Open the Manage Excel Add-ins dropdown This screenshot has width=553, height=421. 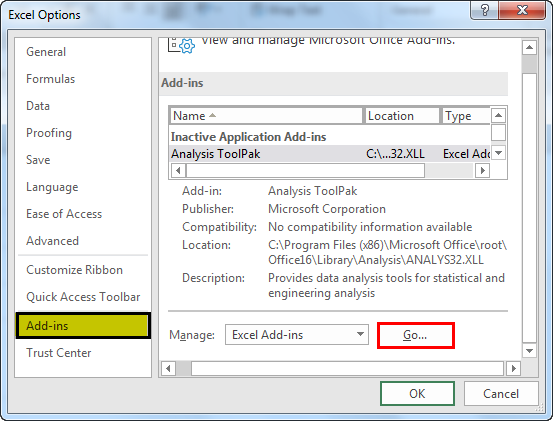[x=297, y=335]
